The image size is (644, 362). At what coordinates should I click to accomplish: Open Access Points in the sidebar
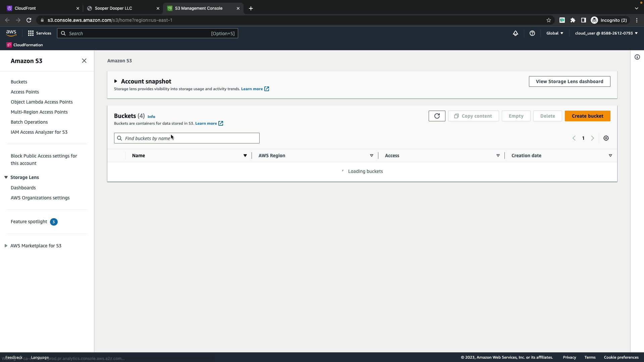tap(25, 92)
